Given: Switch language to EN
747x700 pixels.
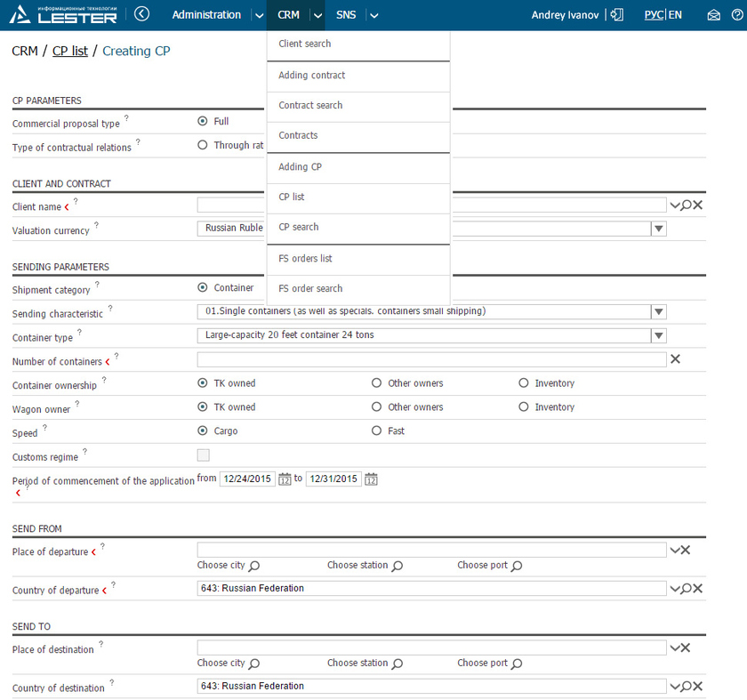Looking at the screenshot, I should (x=676, y=15).
